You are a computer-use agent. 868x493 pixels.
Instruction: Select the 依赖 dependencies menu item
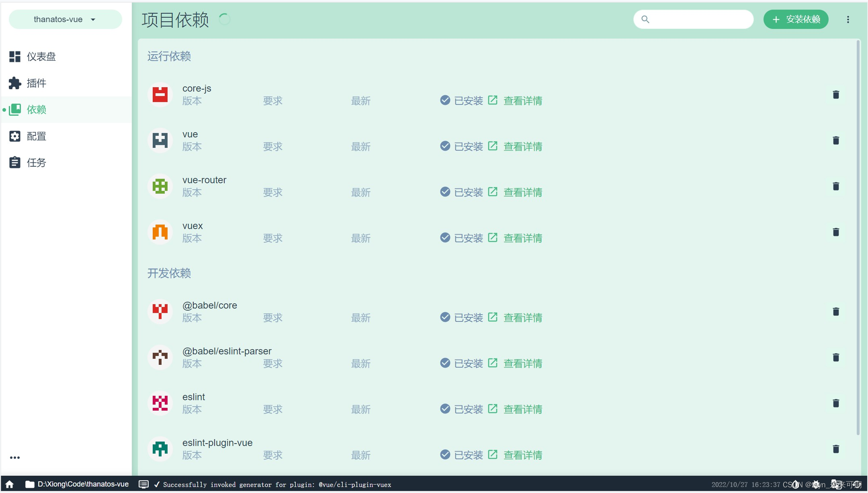pos(66,110)
